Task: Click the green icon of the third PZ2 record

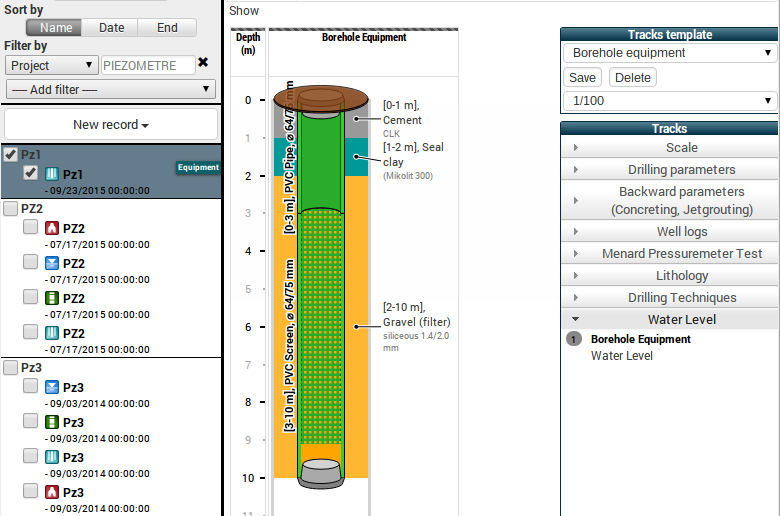Action: [53, 298]
